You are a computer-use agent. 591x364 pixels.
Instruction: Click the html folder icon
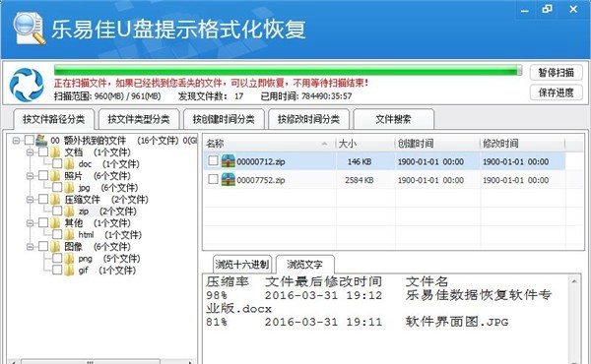[69, 235]
